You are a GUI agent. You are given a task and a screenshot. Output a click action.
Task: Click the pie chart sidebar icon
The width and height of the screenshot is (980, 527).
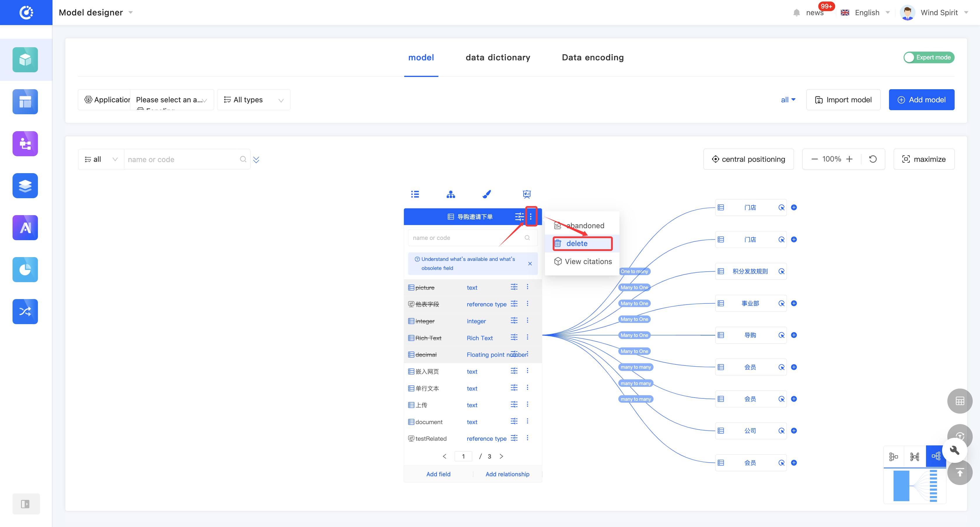pos(25,270)
